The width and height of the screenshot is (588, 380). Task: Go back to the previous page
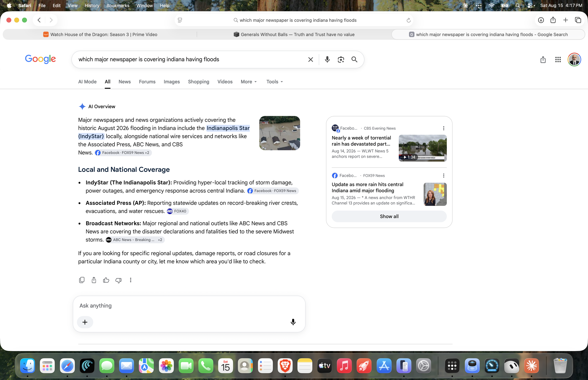click(x=39, y=20)
